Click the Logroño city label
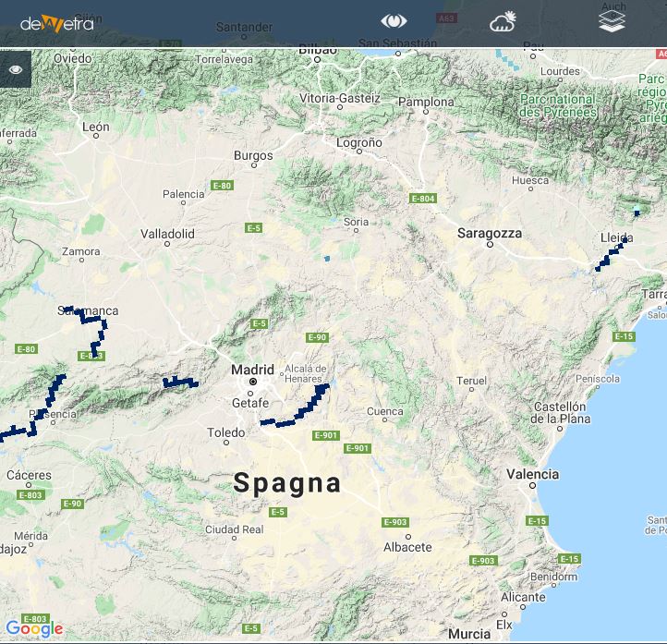Screen dimensions: 667x644 (x=359, y=142)
